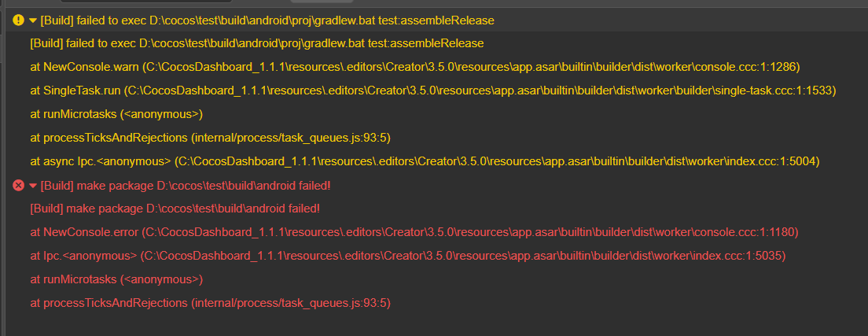Select the SingleTask.run stack trace line
868x336 pixels.
pos(432,90)
